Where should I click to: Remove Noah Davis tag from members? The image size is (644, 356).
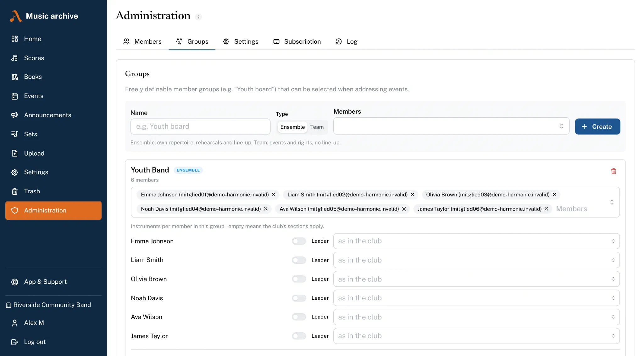click(265, 209)
